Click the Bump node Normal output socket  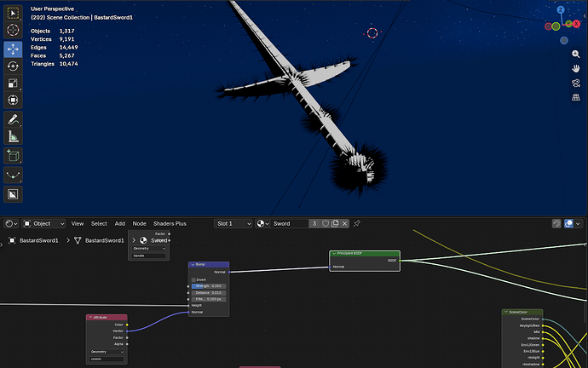click(x=229, y=272)
